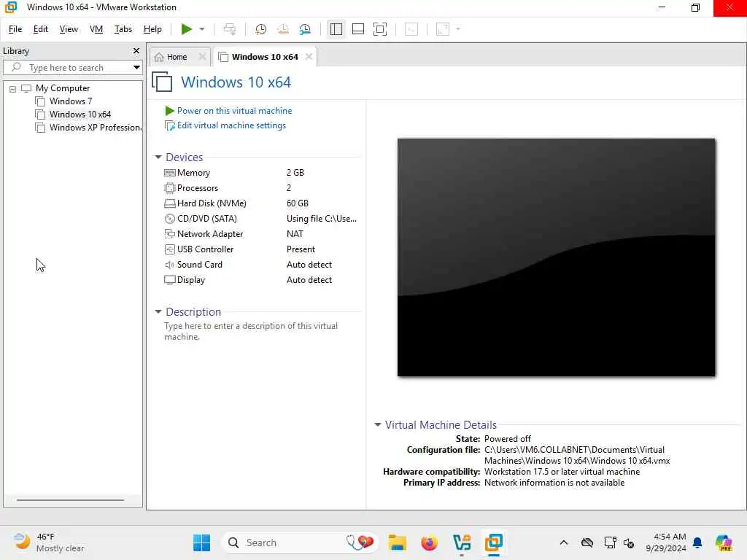
Task: Collapse the Devices section
Action: tap(158, 157)
